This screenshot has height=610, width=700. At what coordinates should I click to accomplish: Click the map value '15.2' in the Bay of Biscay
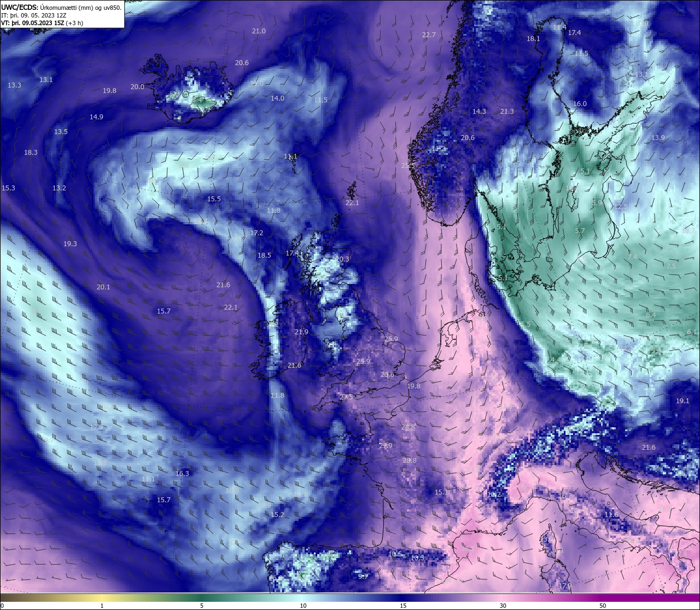pyautogui.click(x=277, y=515)
